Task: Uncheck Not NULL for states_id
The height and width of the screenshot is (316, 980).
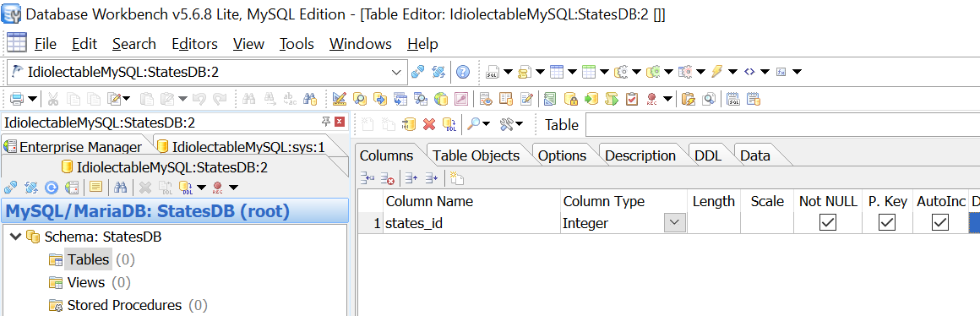Action: [x=827, y=222]
